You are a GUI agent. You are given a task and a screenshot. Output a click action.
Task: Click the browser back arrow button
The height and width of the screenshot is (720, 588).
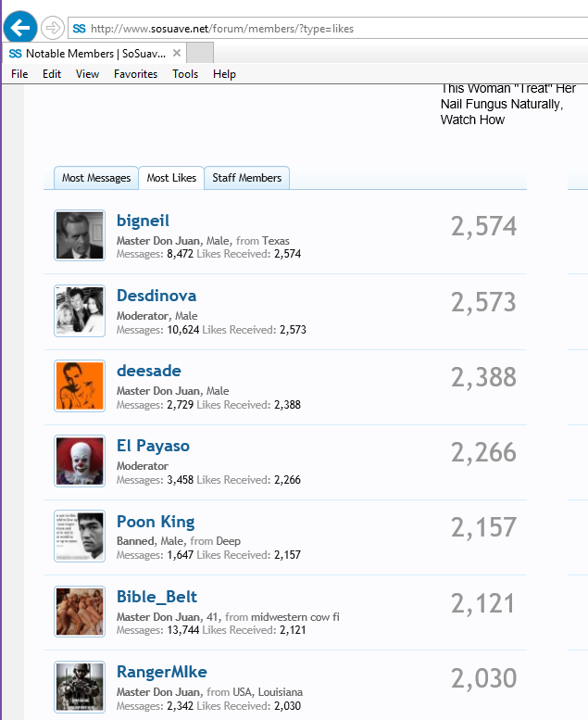tap(19, 27)
